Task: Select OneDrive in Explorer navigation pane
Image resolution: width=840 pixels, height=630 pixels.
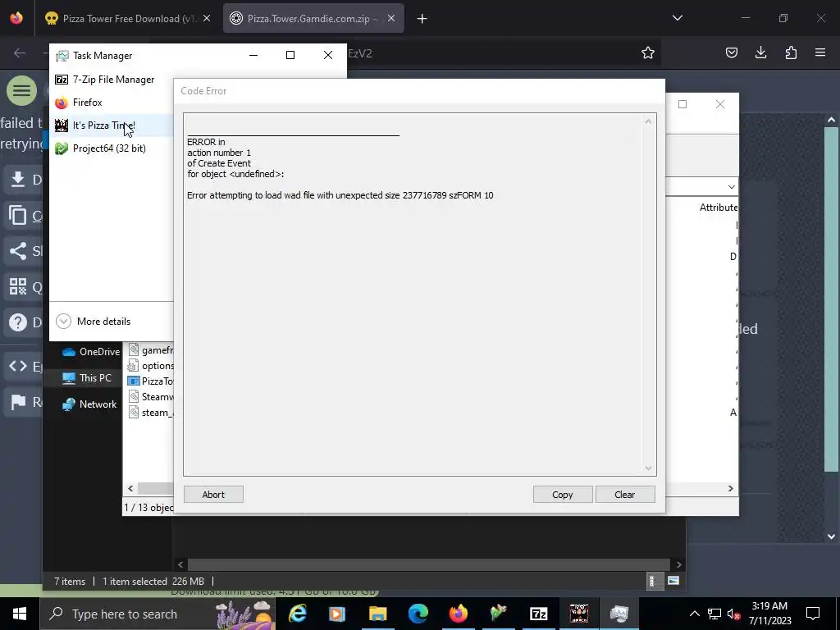Action: point(91,352)
